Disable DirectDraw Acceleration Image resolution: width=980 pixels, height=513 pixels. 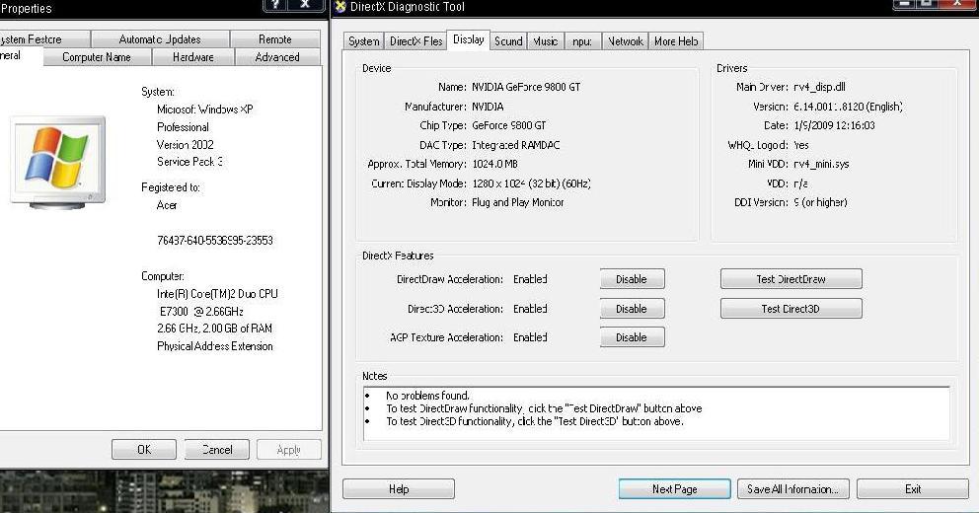pyautogui.click(x=632, y=279)
